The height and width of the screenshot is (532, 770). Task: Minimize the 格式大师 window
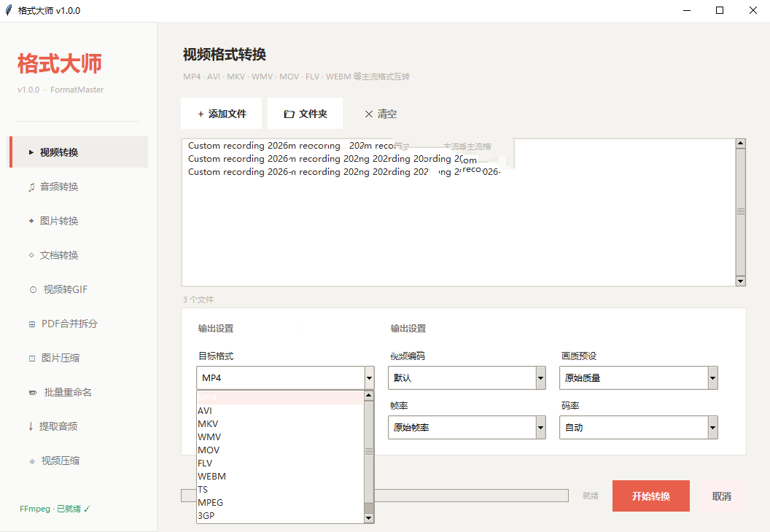click(x=687, y=10)
